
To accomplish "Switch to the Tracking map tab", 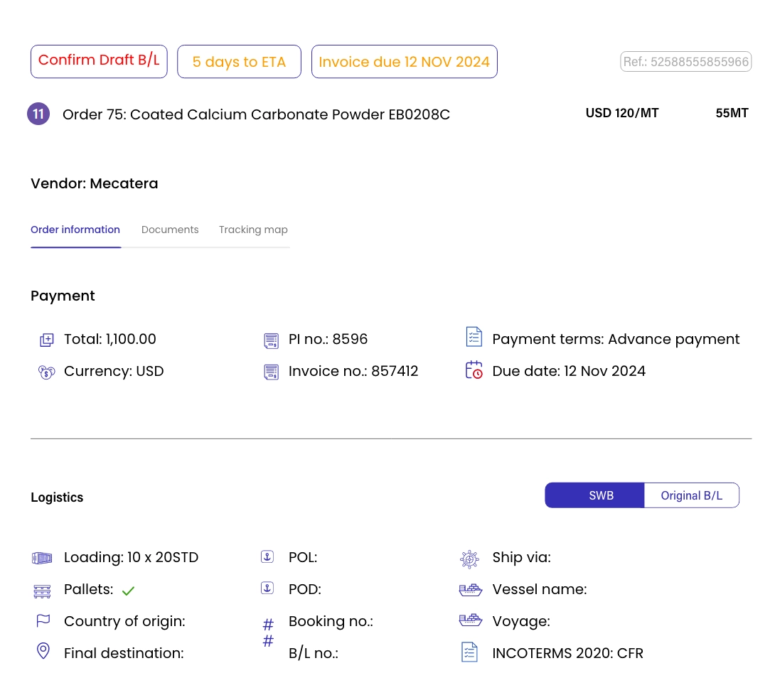I will [253, 230].
